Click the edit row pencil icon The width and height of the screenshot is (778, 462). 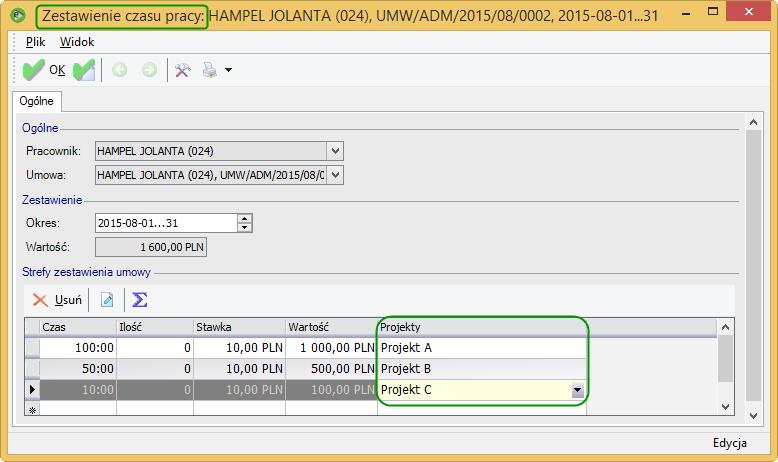107,300
